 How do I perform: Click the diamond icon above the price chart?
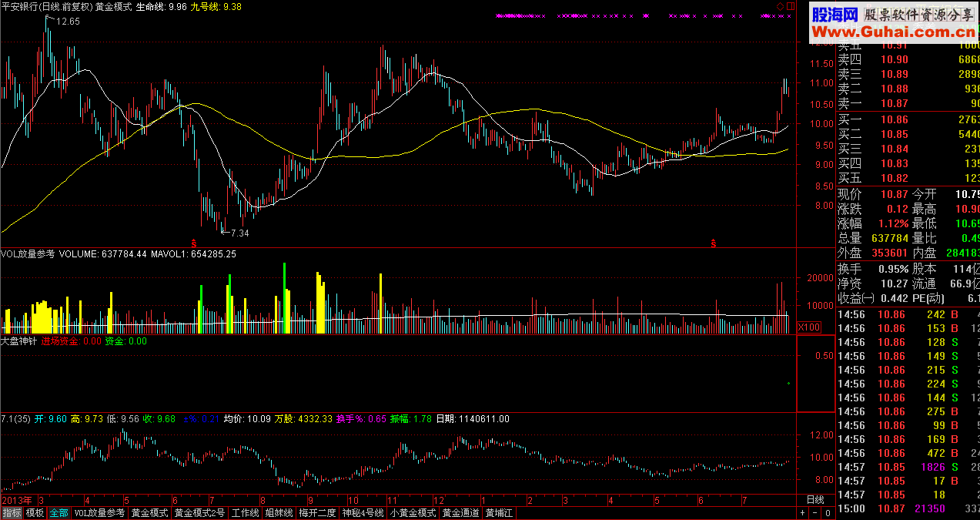780,6
